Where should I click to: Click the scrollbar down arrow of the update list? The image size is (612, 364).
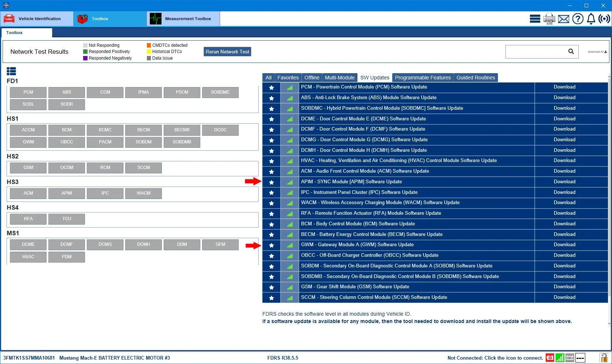click(609, 323)
